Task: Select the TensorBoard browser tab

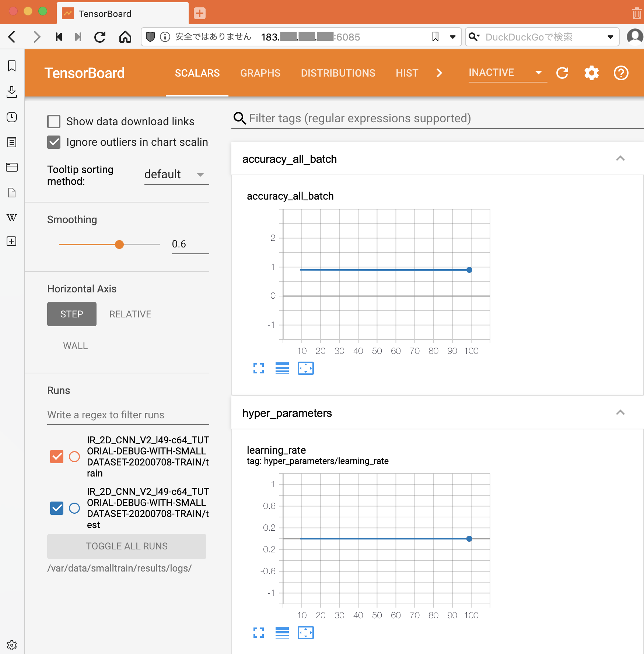Action: click(x=123, y=14)
